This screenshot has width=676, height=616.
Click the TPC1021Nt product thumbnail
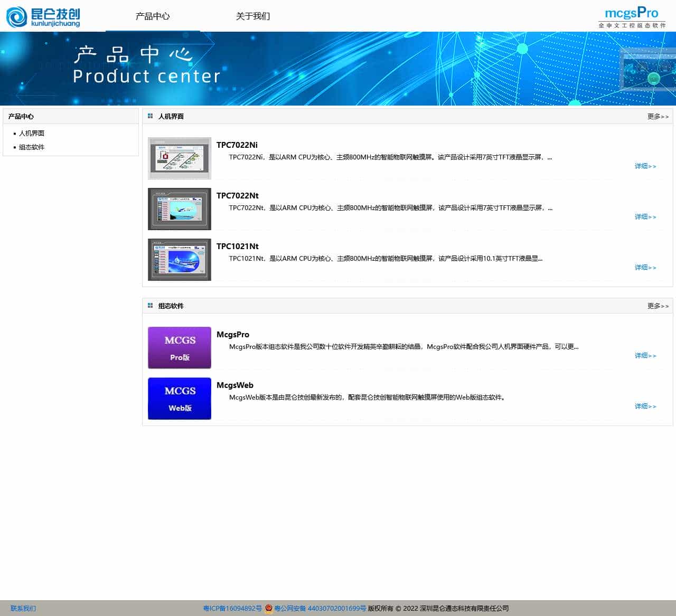point(180,260)
